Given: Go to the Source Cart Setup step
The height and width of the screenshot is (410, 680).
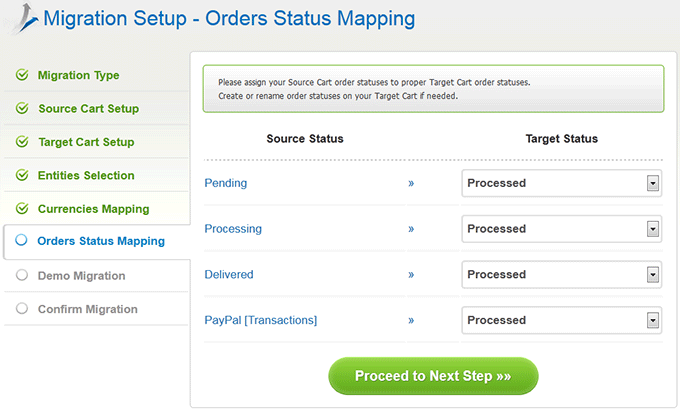Looking at the screenshot, I should click(x=88, y=108).
